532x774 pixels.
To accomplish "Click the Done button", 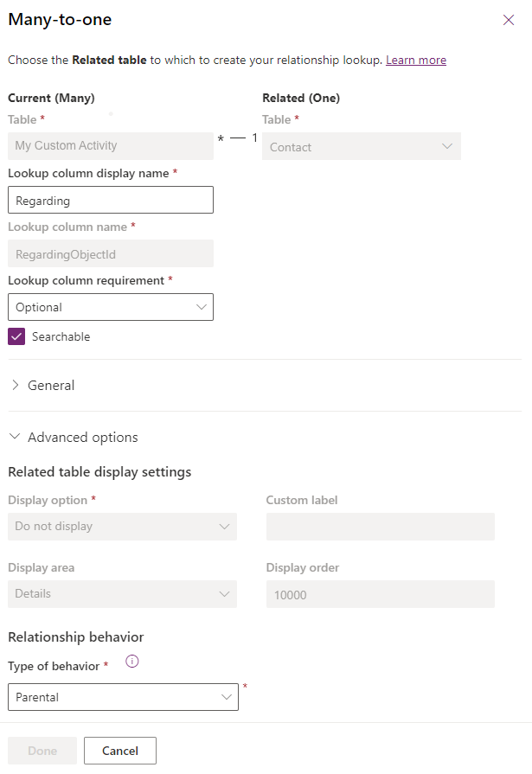I will click(x=42, y=751).
